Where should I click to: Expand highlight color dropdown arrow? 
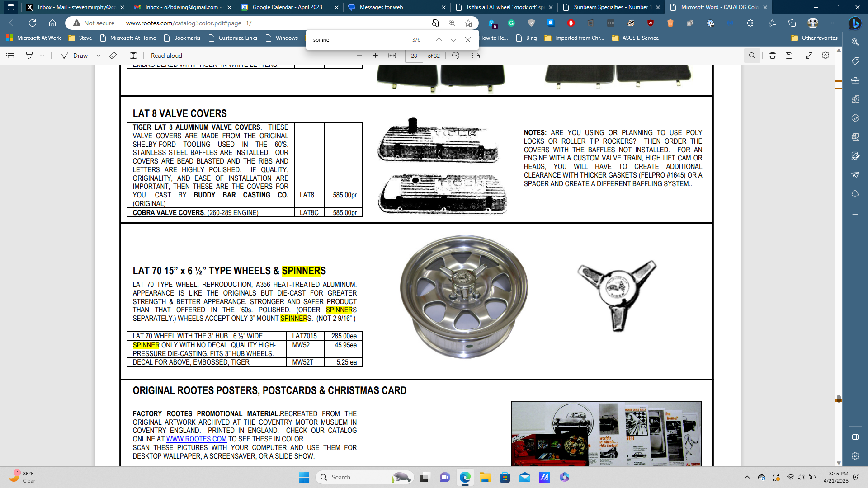[42, 56]
